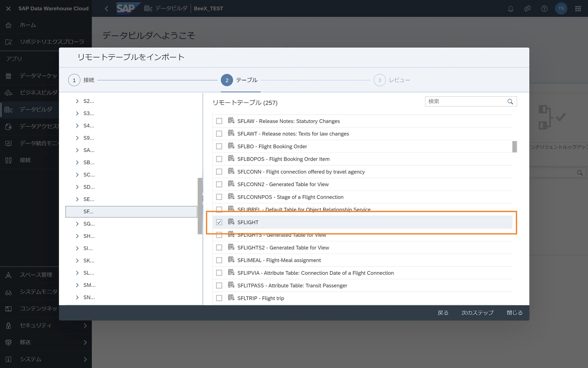Open the セキュリティ lock icon
588x368 pixels.
point(9,326)
